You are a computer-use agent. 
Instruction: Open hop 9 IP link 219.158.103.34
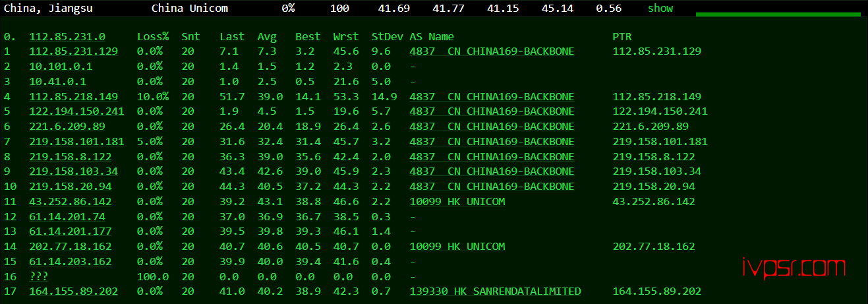coord(74,171)
